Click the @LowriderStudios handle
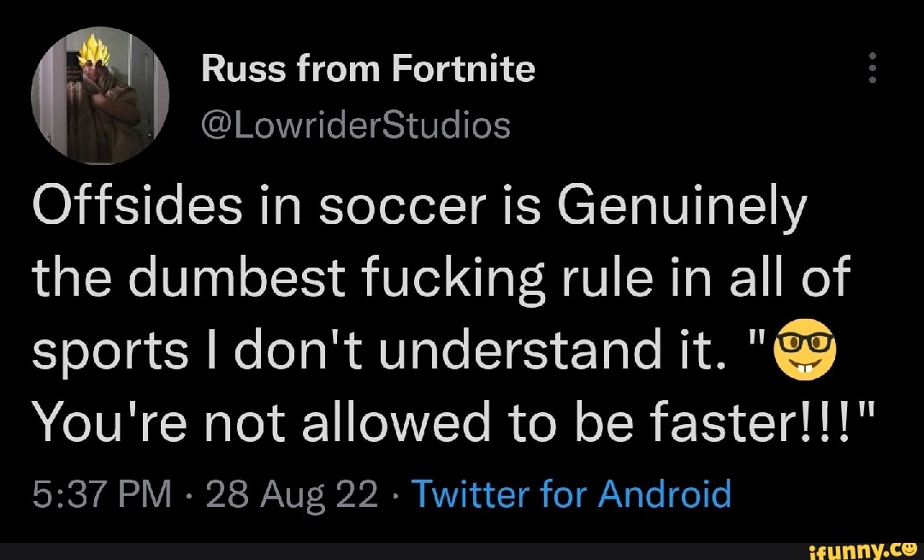 [355, 126]
